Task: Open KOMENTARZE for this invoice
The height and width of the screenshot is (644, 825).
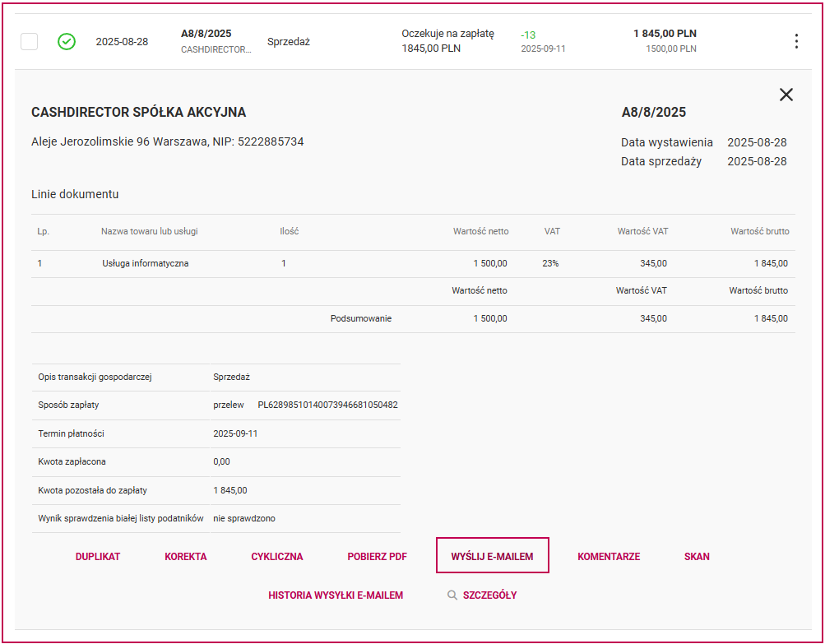Action: 609,557
